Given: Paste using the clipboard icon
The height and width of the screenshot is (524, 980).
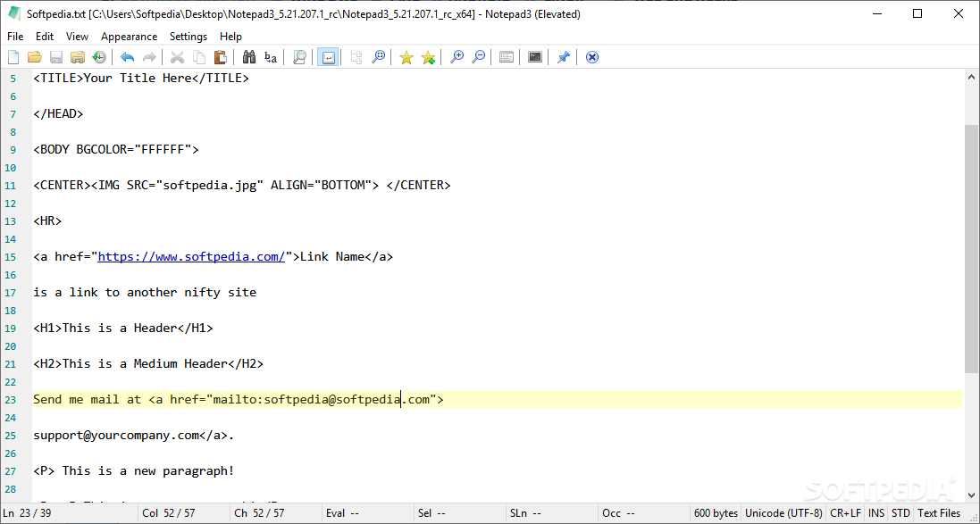Looking at the screenshot, I should click(221, 57).
